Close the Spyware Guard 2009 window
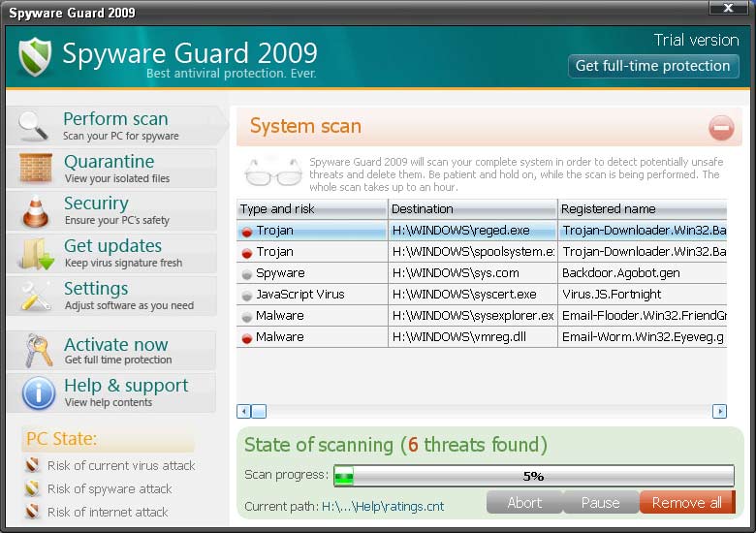The width and height of the screenshot is (756, 533). coord(729,8)
